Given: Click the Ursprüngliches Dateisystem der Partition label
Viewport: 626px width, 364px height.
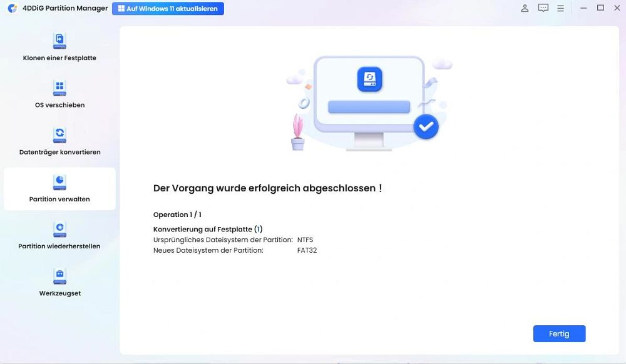Looking at the screenshot, I should pos(223,240).
